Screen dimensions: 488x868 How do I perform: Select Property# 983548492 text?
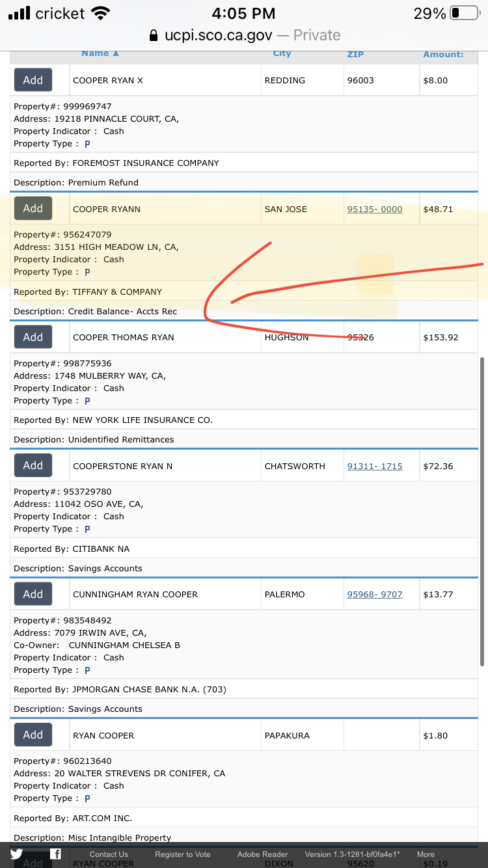click(62, 620)
